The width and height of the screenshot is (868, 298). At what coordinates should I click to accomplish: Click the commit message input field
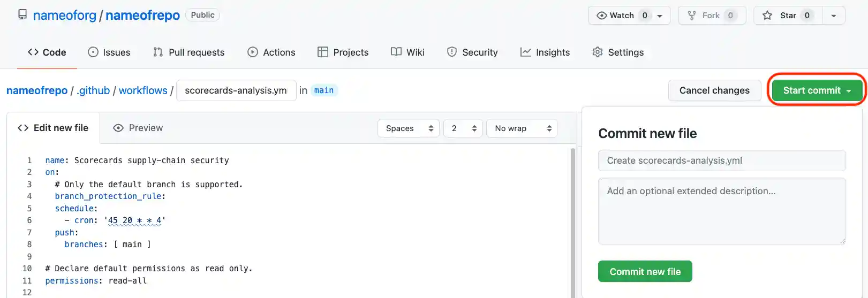pos(722,161)
